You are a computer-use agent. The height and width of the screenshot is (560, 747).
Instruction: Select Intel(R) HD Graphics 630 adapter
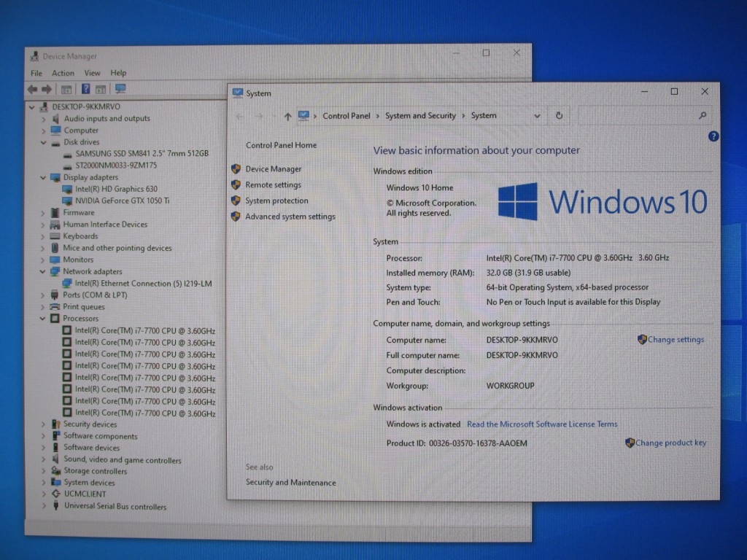116,189
